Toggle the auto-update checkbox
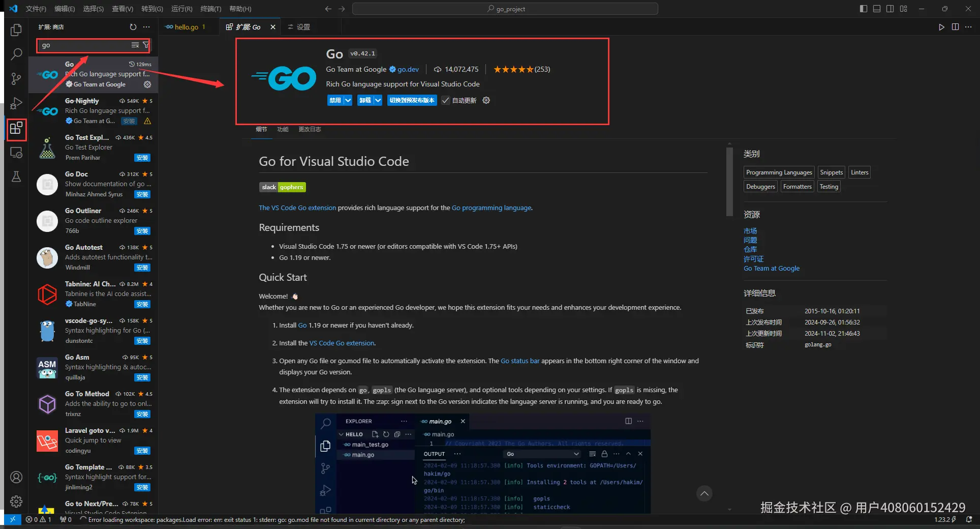 point(445,100)
